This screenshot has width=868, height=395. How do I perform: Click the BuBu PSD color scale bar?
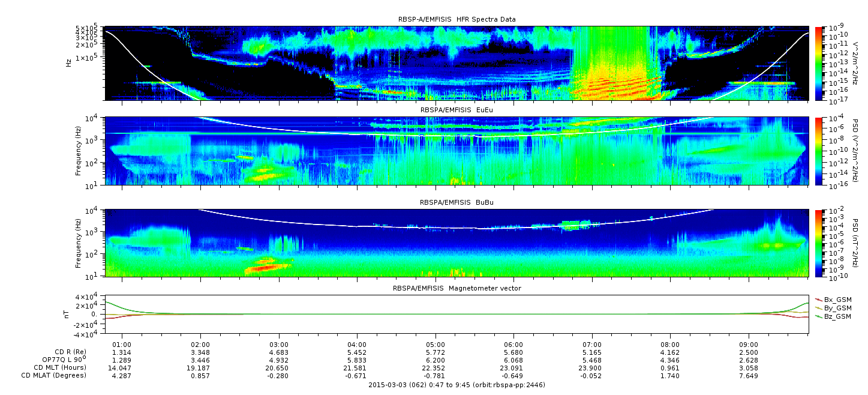pos(818,243)
